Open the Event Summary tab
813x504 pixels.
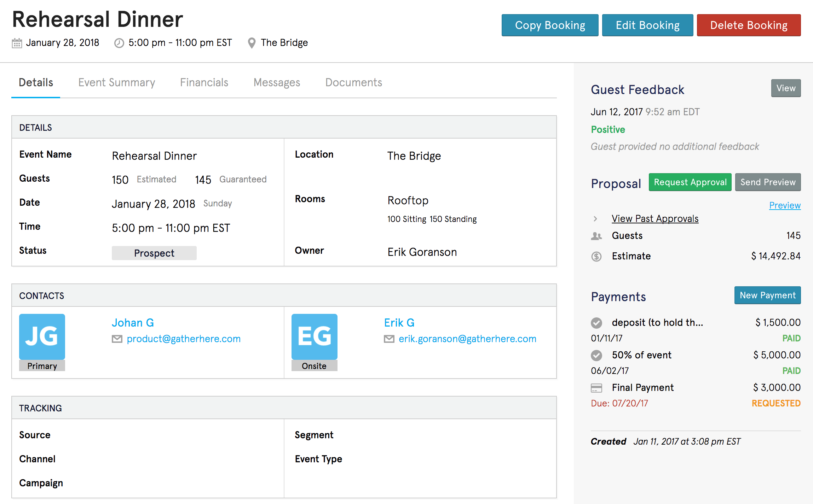[x=117, y=82]
